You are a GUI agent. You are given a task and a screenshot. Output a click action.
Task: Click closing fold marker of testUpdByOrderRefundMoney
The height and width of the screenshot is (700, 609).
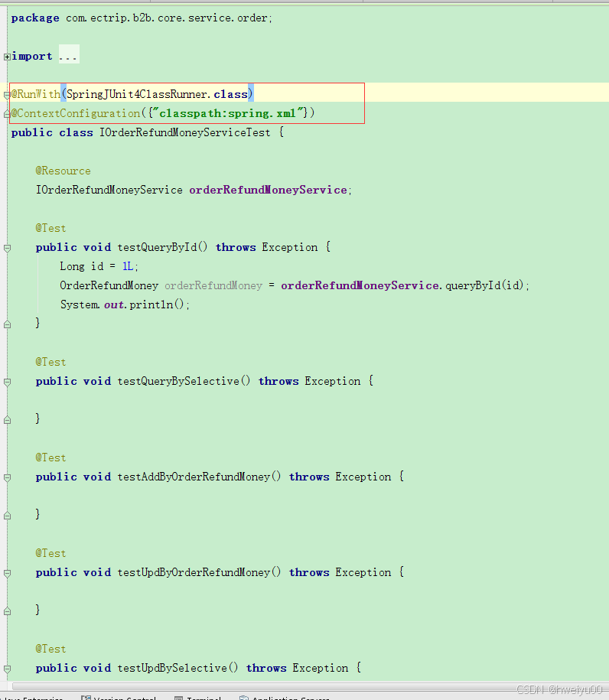click(7, 611)
